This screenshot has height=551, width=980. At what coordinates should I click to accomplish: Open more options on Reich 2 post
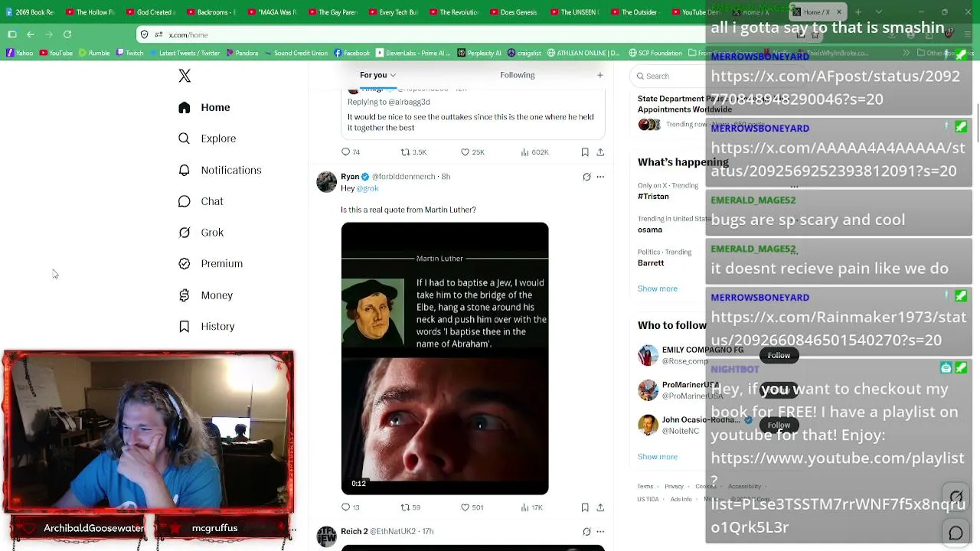click(x=600, y=532)
